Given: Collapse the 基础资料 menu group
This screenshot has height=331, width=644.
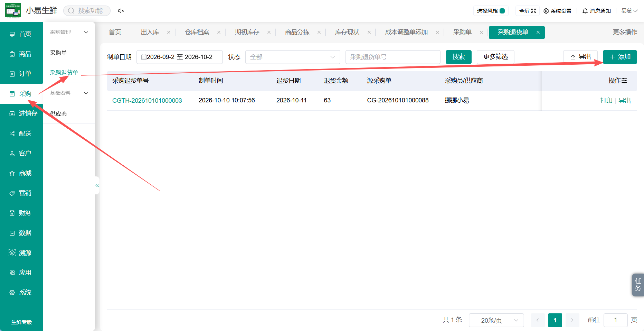Looking at the screenshot, I should (x=86, y=93).
